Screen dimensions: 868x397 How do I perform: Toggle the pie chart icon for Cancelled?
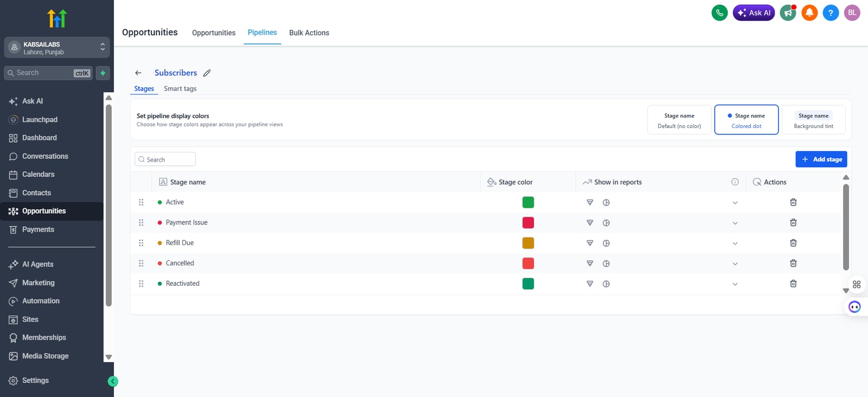coord(607,264)
